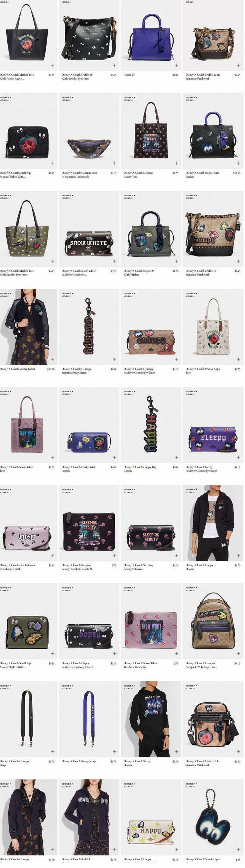
Task: View the Sleepy Hoodie model image
Action: click(151, 719)
